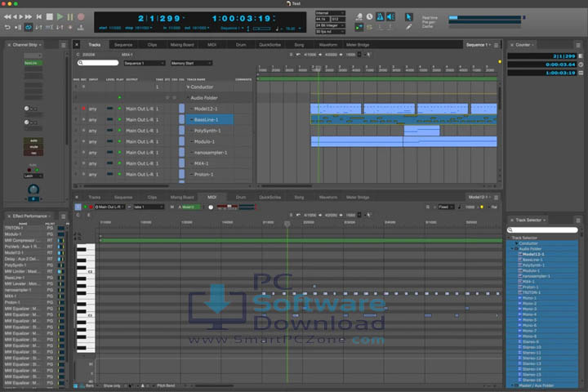Select Model12-1 in the Track Selector list

click(x=533, y=254)
